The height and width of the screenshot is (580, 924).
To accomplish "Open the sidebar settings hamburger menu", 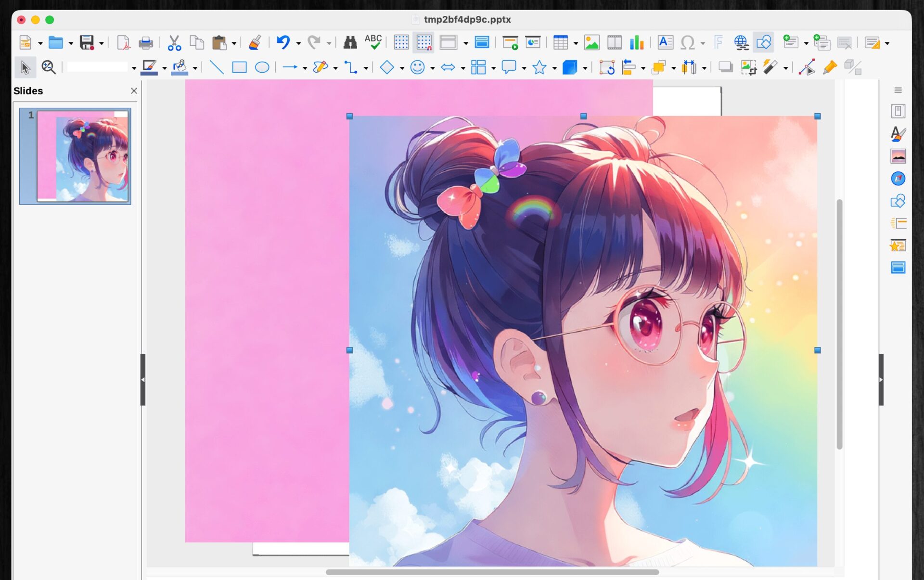I will click(898, 90).
